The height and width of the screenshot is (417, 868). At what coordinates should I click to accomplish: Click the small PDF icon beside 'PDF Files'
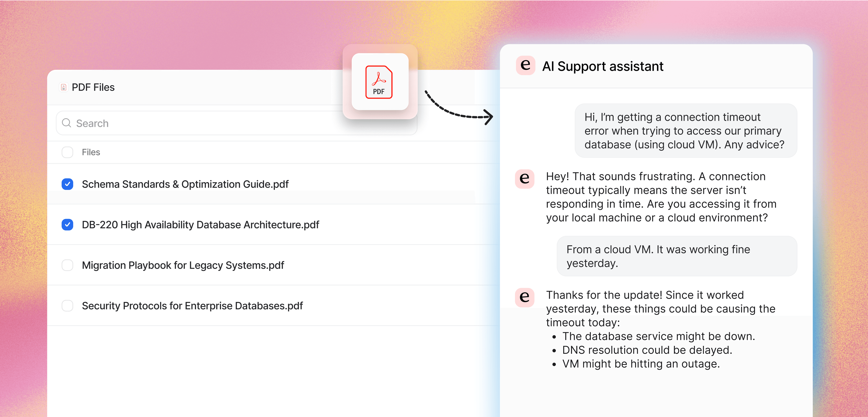tap(64, 87)
